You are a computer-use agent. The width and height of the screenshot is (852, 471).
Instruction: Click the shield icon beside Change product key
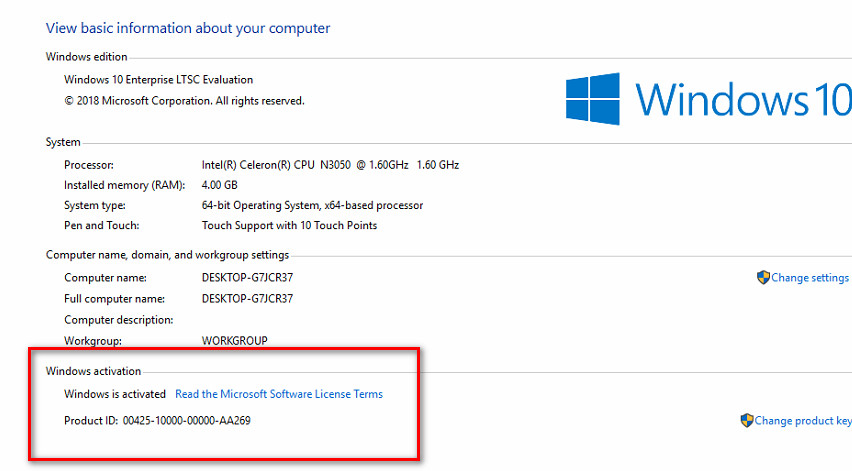tap(747, 420)
